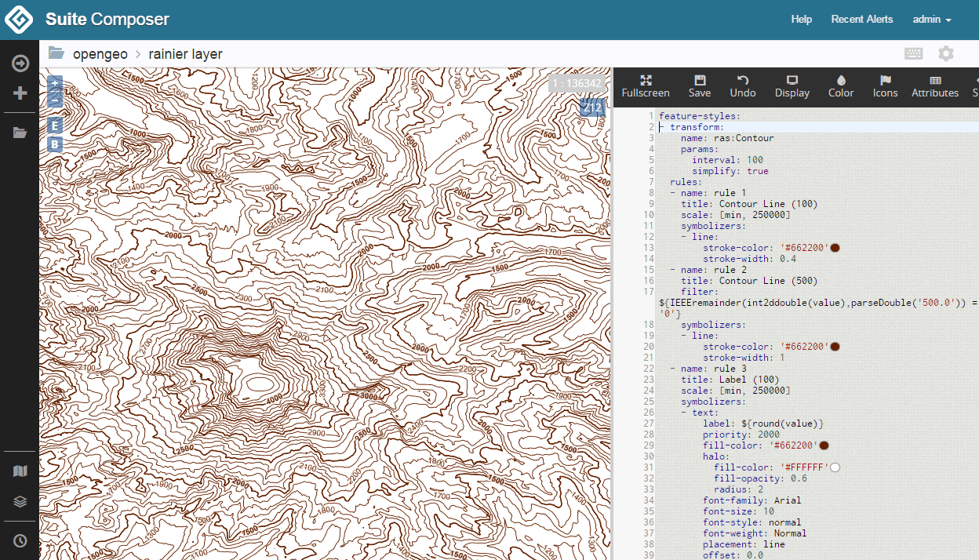
Task: Click the brown swatch beside rule 1 stroke-color
Action: click(x=835, y=248)
